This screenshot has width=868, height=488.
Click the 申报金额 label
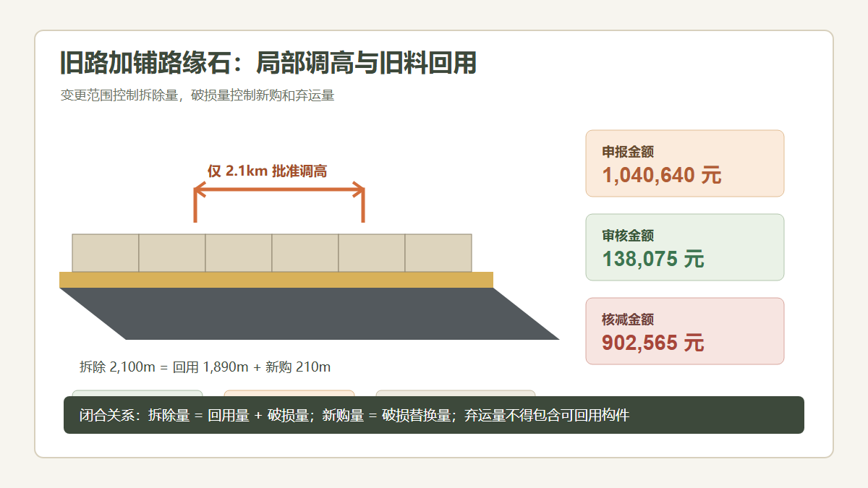(628, 152)
